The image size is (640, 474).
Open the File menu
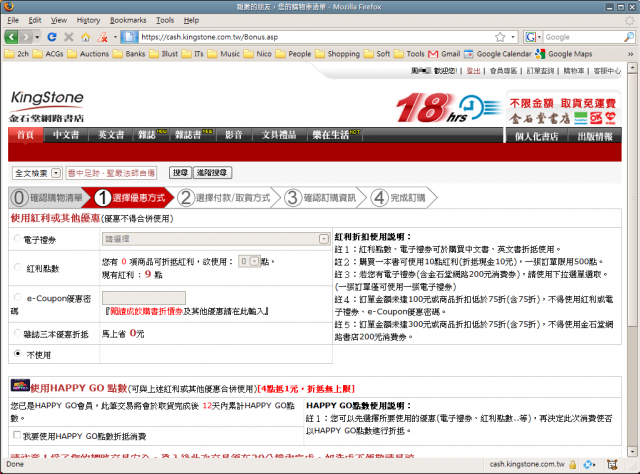[x=13, y=20]
